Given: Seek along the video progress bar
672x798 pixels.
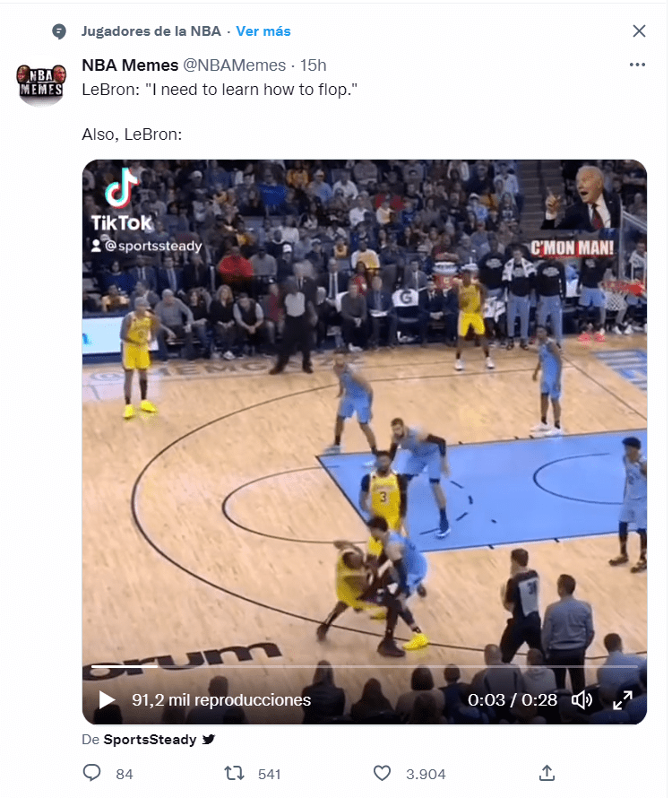Looking at the screenshot, I should [x=365, y=665].
